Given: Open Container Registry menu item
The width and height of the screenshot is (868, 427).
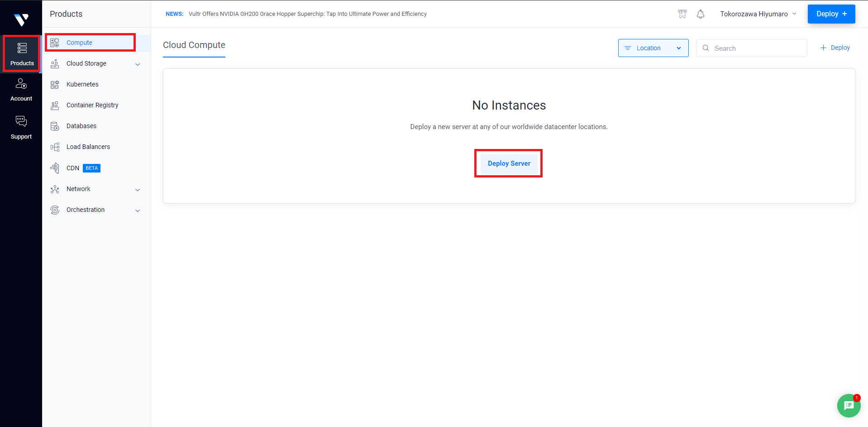Looking at the screenshot, I should click(96, 105).
